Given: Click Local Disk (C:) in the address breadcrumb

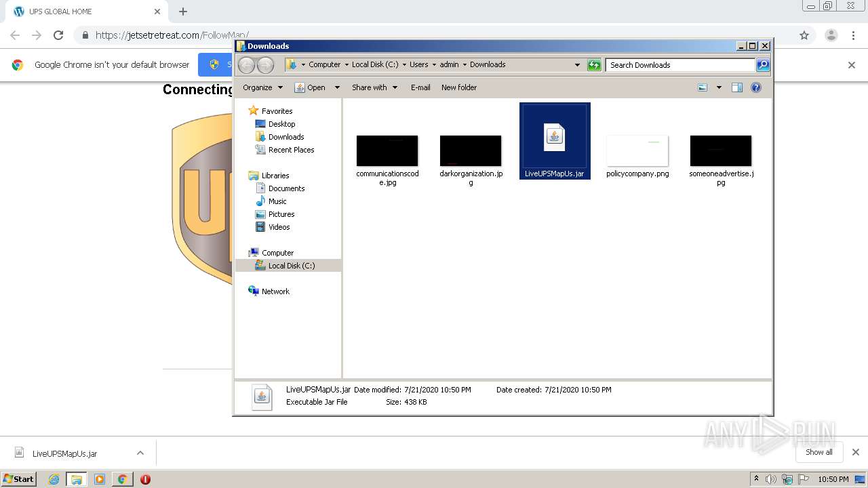Looking at the screenshot, I should coord(375,64).
